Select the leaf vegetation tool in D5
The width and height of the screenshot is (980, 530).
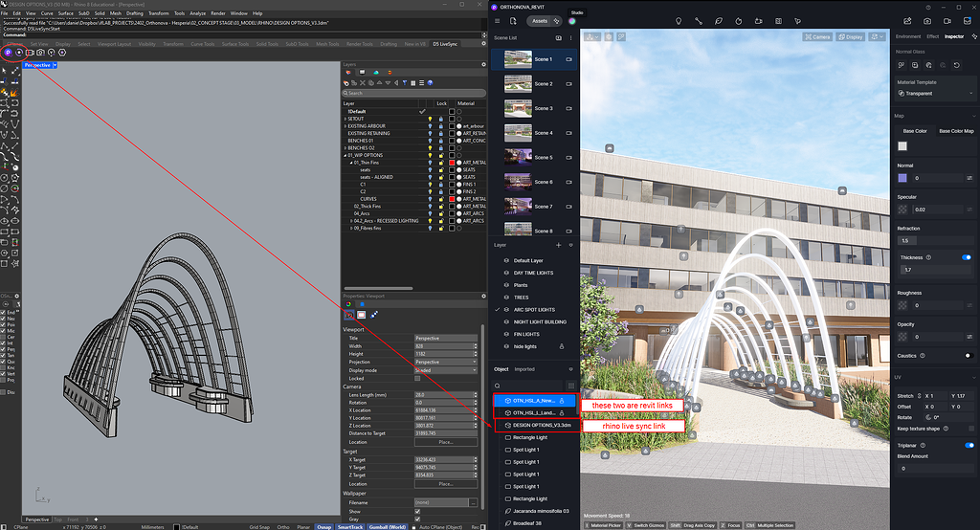coord(719,21)
